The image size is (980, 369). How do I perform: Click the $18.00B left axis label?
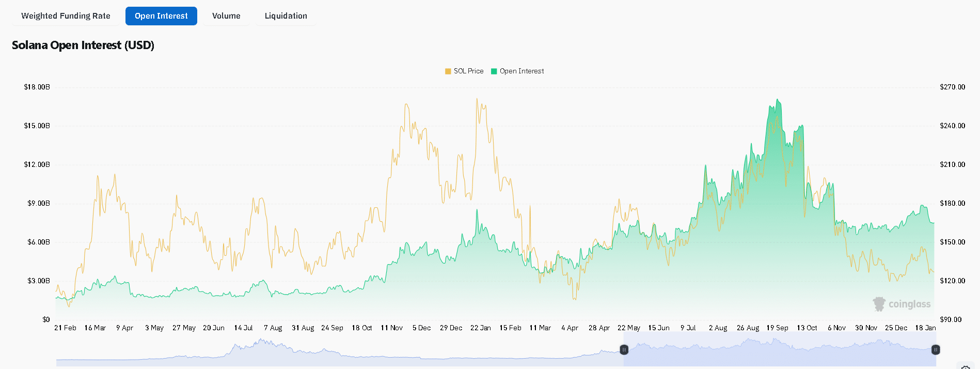(37, 87)
